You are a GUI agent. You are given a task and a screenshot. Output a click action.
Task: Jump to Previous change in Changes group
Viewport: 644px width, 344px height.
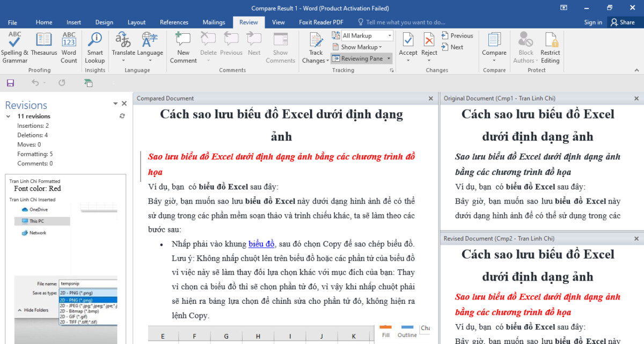[457, 35]
